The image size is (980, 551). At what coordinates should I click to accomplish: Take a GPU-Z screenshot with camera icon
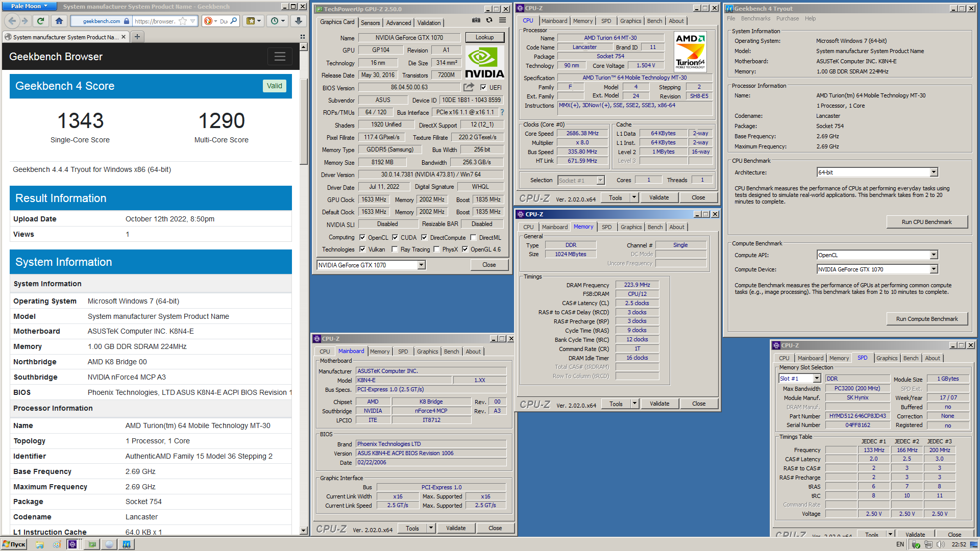[476, 20]
